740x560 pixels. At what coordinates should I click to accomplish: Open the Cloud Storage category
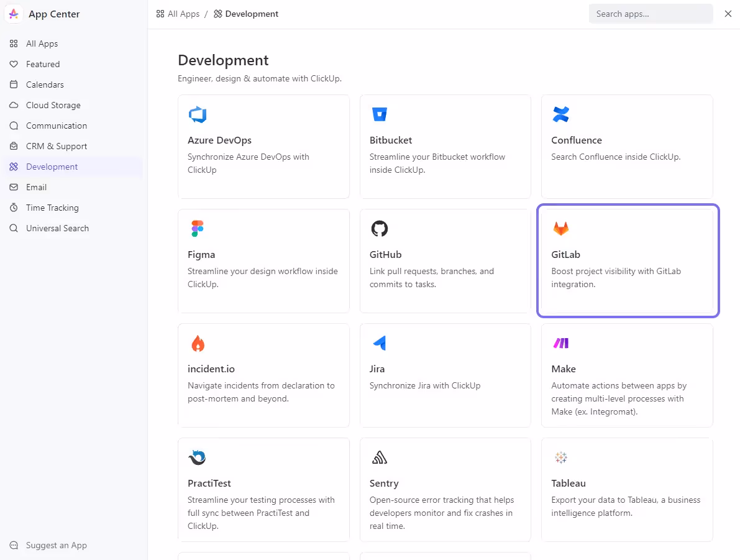53,106
